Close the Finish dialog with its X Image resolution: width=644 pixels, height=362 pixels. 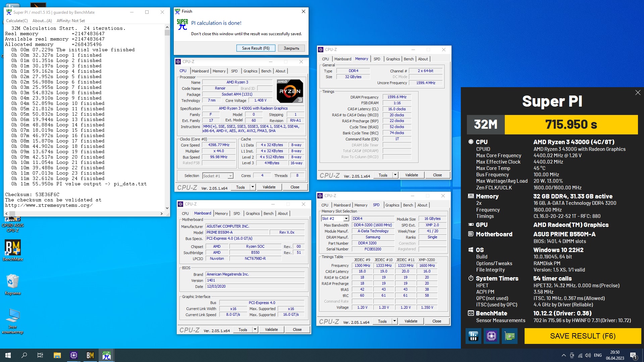point(303,11)
